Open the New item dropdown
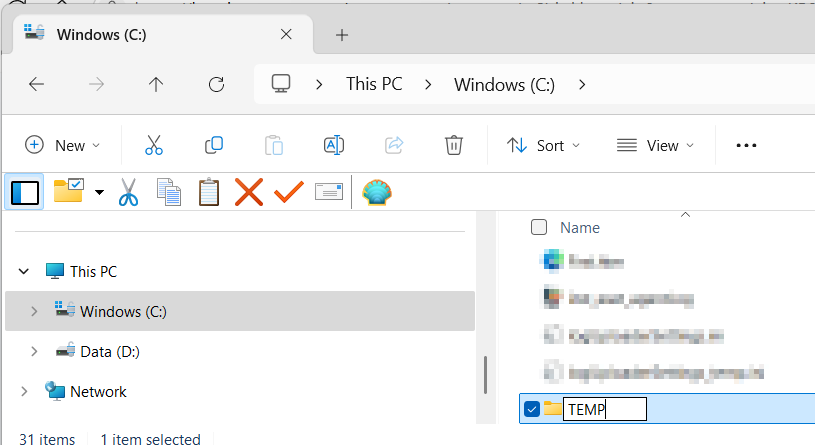 (x=62, y=145)
